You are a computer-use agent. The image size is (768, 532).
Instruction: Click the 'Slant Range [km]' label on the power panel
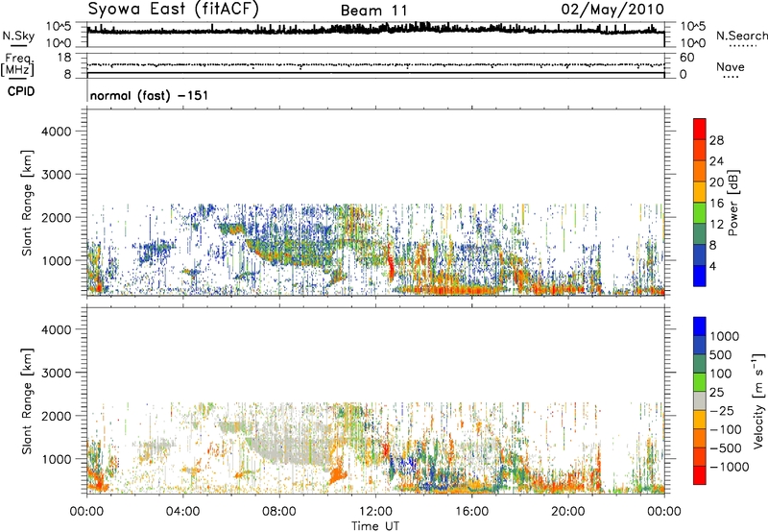point(27,203)
